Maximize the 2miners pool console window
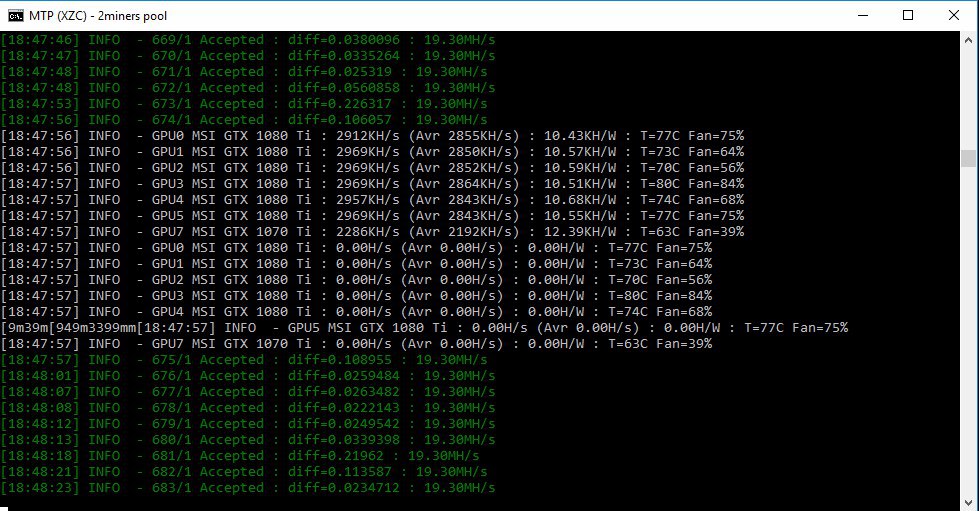 pos(908,16)
